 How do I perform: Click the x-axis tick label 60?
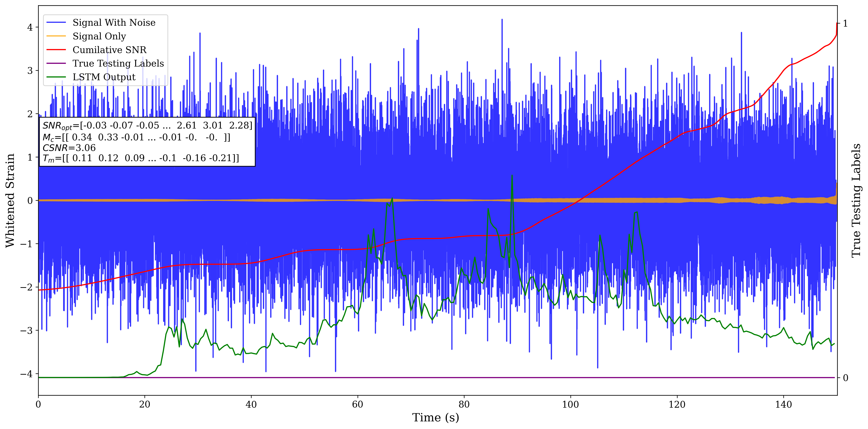coord(358,404)
